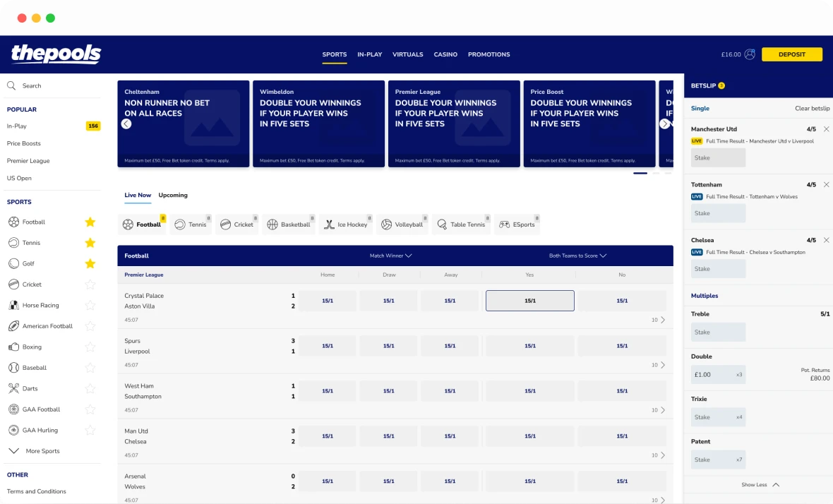Select the Boxing glove icon in sidebar

pos(14,347)
